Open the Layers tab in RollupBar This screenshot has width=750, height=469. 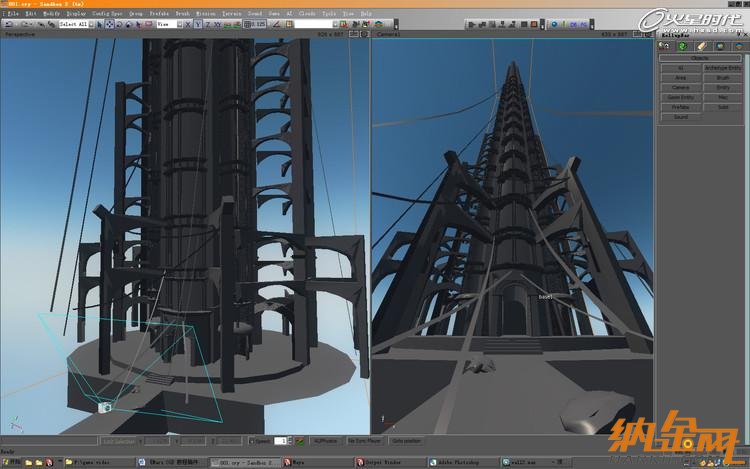[739, 46]
